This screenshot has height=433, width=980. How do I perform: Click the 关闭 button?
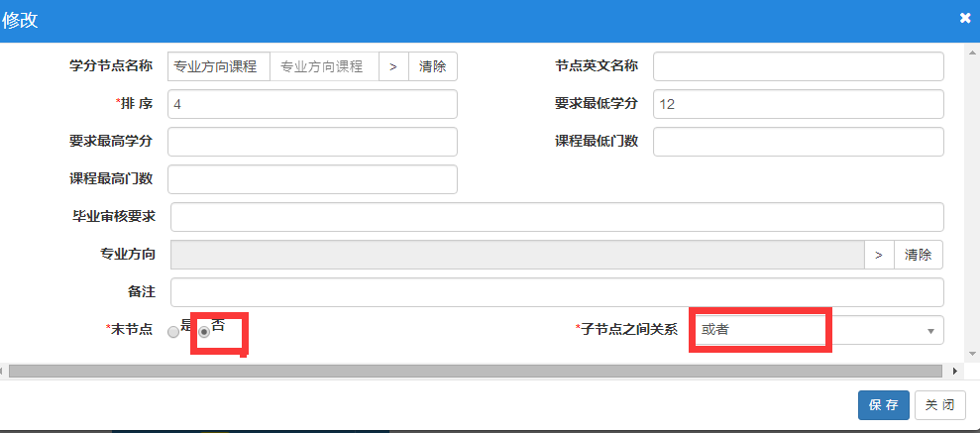[x=939, y=405]
